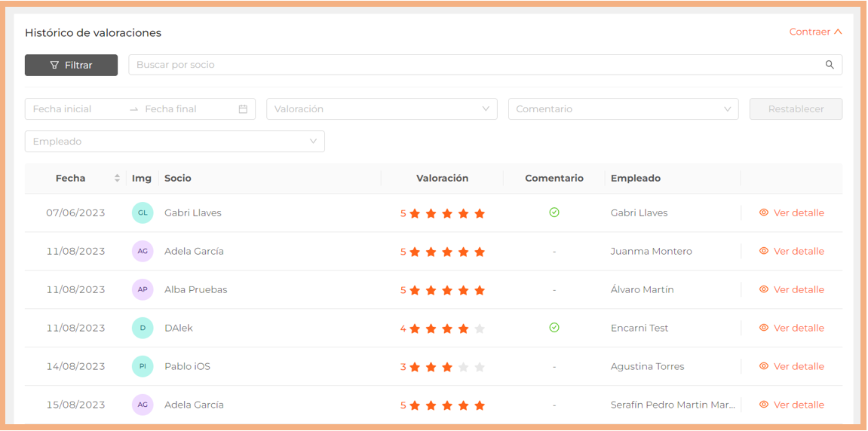Click socio name Pablo iOS

(x=187, y=366)
